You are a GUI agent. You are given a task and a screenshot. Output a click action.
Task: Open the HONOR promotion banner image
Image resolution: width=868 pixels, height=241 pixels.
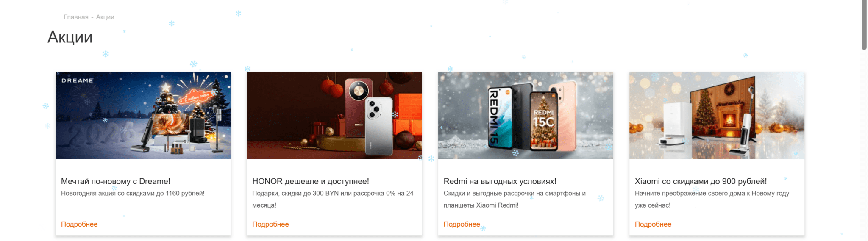pos(334,115)
